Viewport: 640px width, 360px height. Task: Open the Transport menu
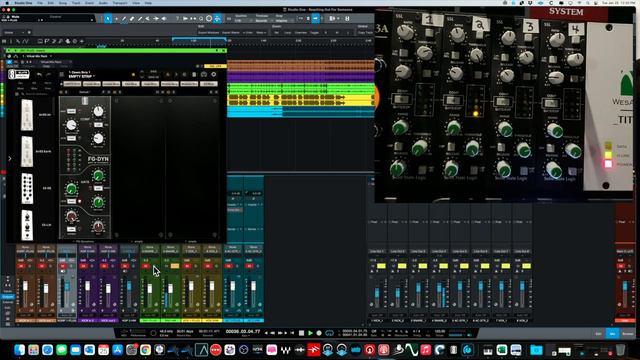[x=120, y=3]
